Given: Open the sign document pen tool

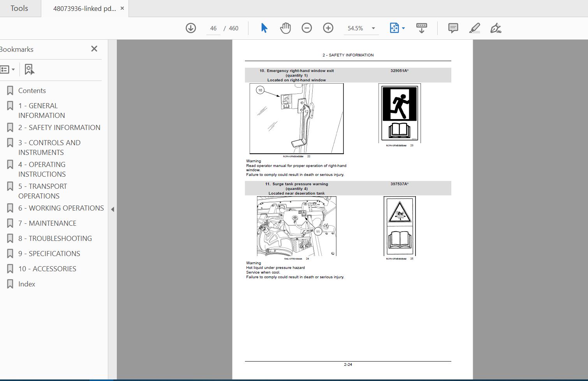Looking at the screenshot, I should (x=495, y=28).
